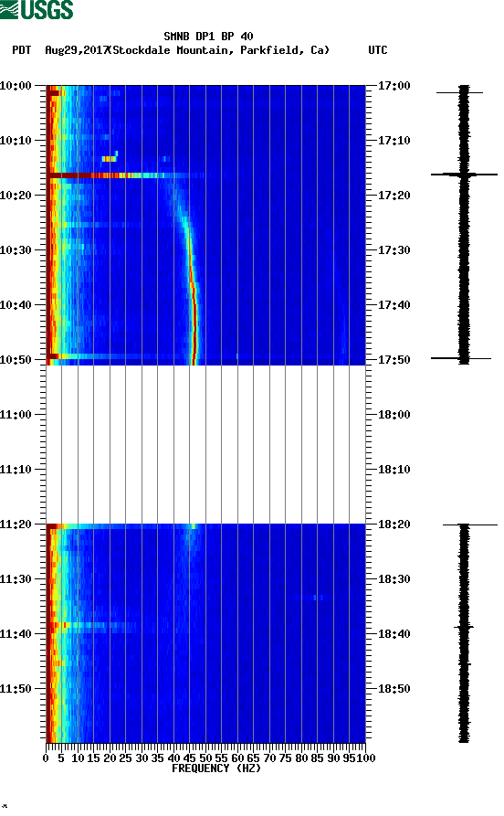Click the 17:20 UTC time label

[394, 196]
